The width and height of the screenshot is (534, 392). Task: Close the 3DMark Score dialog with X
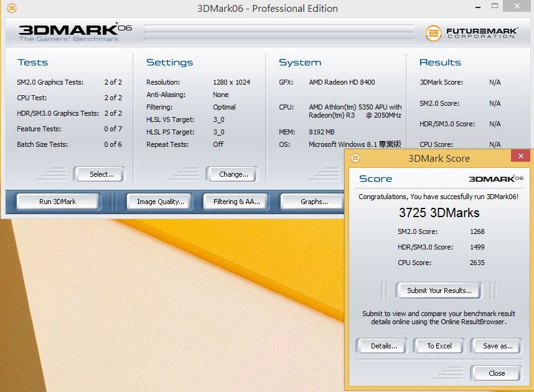pos(521,156)
